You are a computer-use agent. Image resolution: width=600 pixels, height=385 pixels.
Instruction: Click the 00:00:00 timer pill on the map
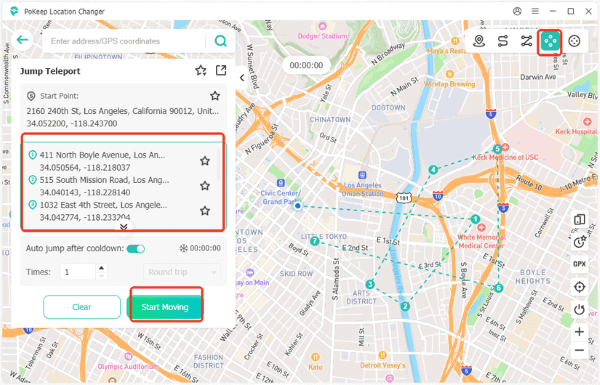(x=306, y=65)
